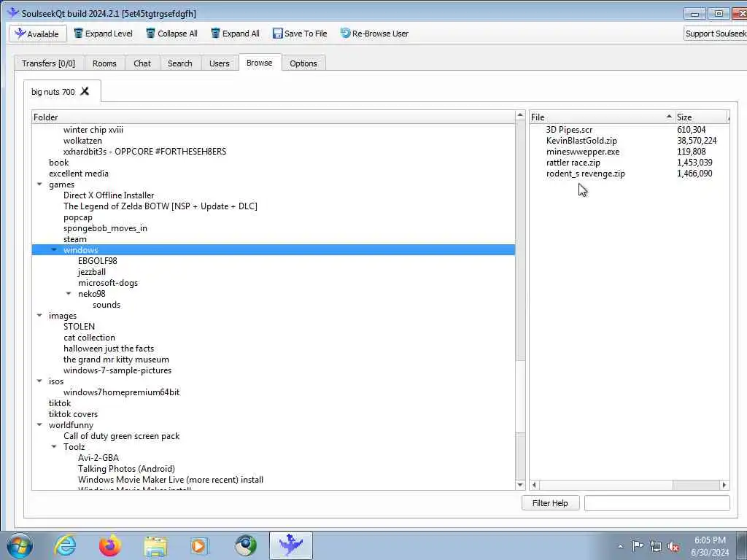The height and width of the screenshot is (560, 747).
Task: Open Windows Explorer from taskbar
Action: pos(155,545)
